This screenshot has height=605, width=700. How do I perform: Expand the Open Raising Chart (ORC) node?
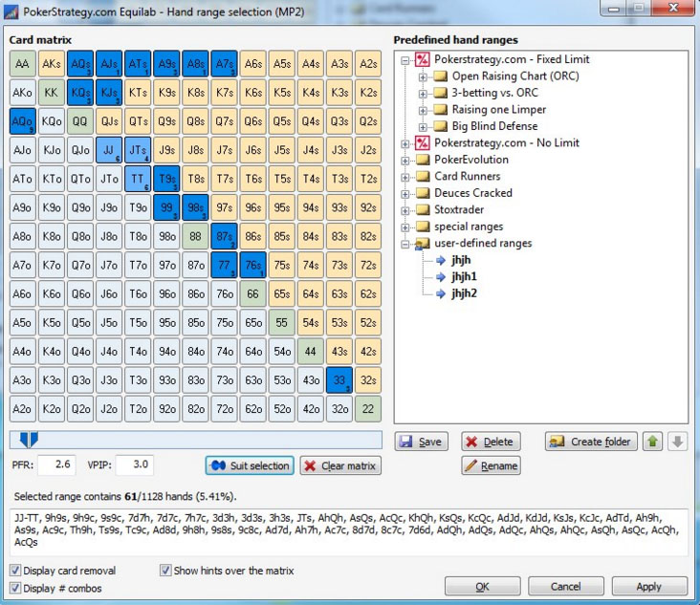click(423, 76)
